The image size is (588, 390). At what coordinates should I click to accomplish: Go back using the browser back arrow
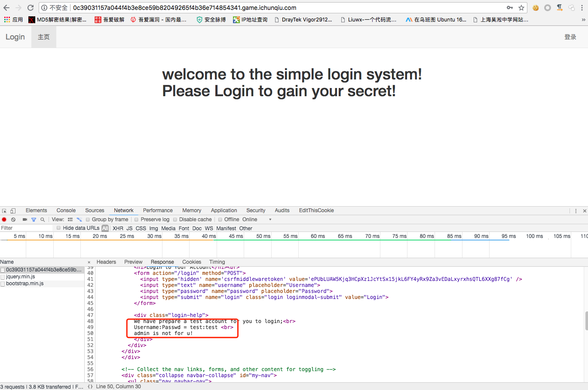tap(6, 8)
